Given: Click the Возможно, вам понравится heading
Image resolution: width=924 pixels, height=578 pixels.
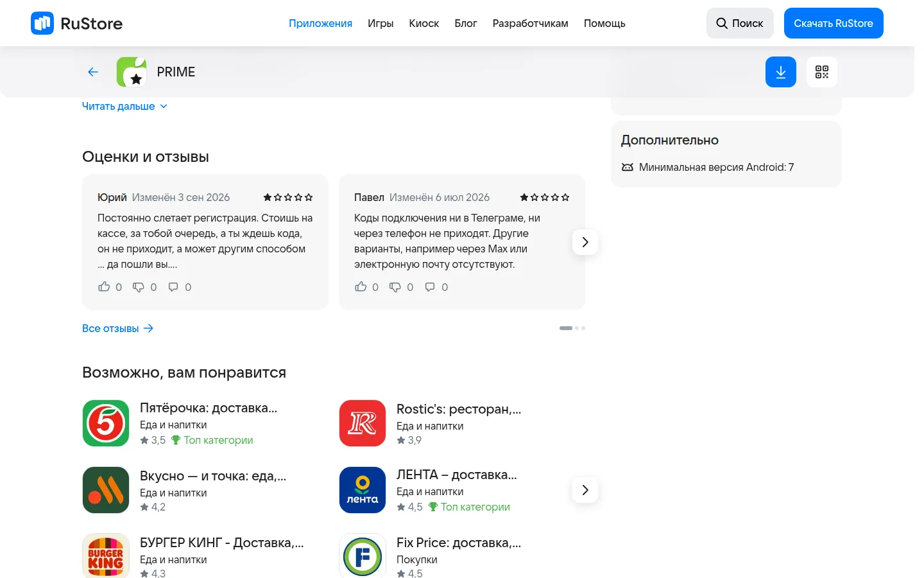Looking at the screenshot, I should coord(184,372).
